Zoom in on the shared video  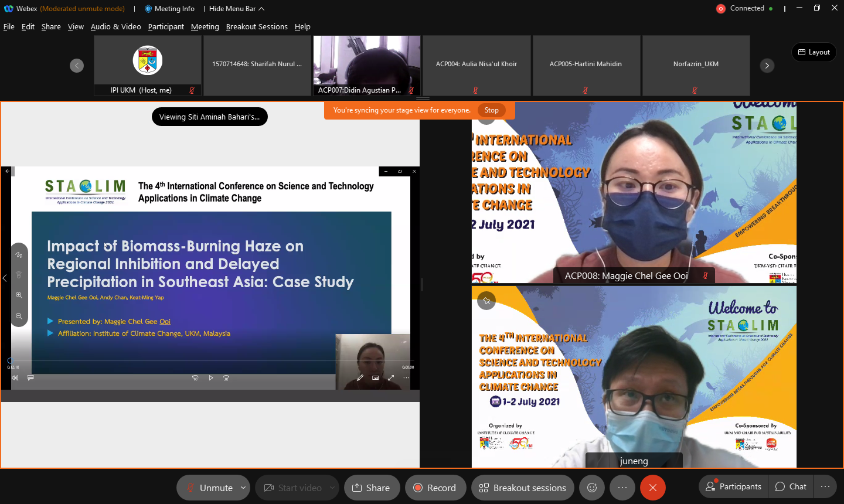[x=19, y=295]
